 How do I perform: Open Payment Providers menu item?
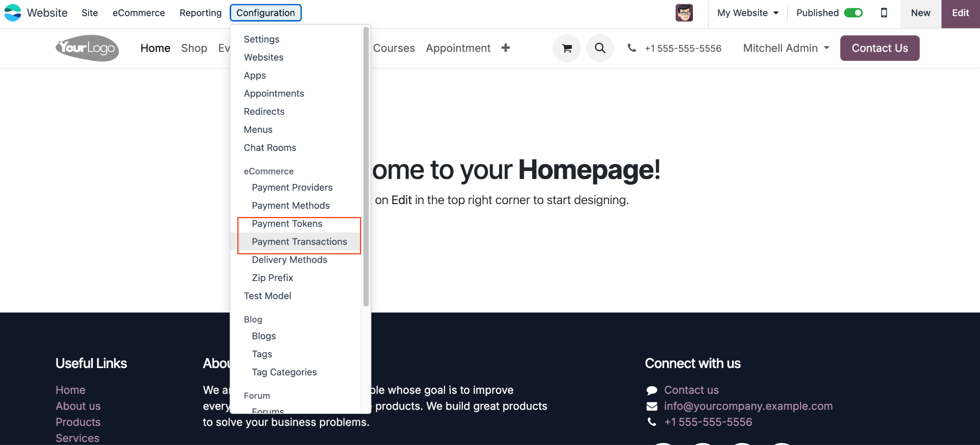pyautogui.click(x=292, y=188)
